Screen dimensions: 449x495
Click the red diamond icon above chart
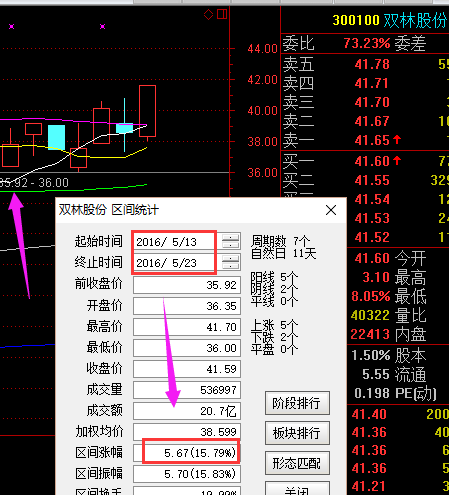208,14
